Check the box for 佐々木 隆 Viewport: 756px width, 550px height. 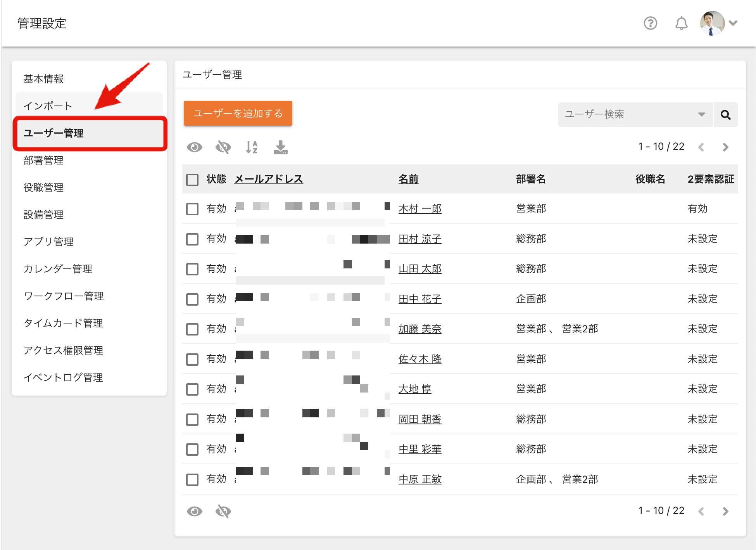coord(192,359)
